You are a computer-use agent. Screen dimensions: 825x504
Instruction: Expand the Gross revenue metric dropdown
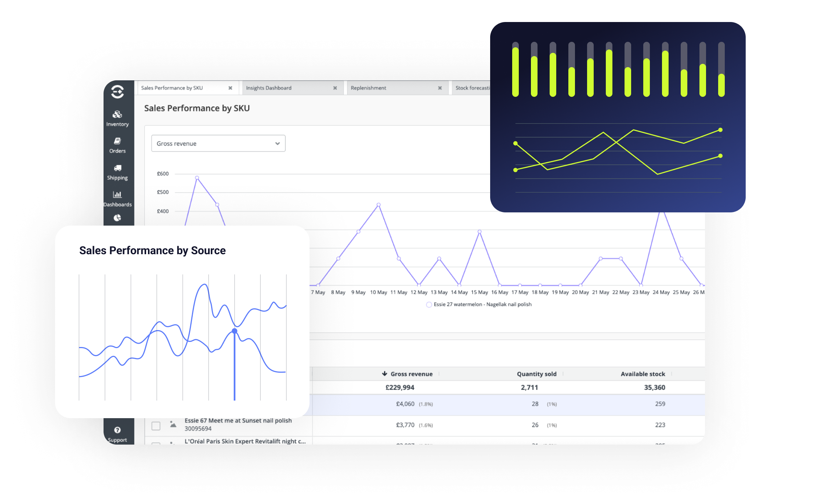point(218,143)
